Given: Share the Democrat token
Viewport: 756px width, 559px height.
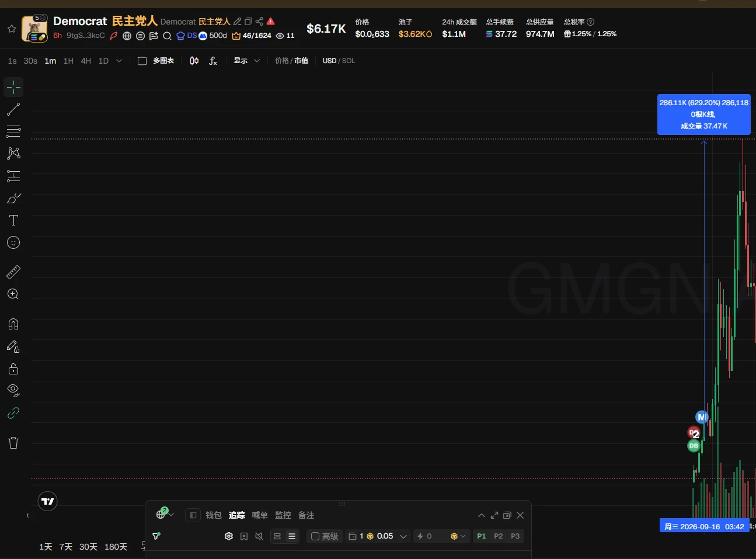Looking at the screenshot, I should 259,22.
